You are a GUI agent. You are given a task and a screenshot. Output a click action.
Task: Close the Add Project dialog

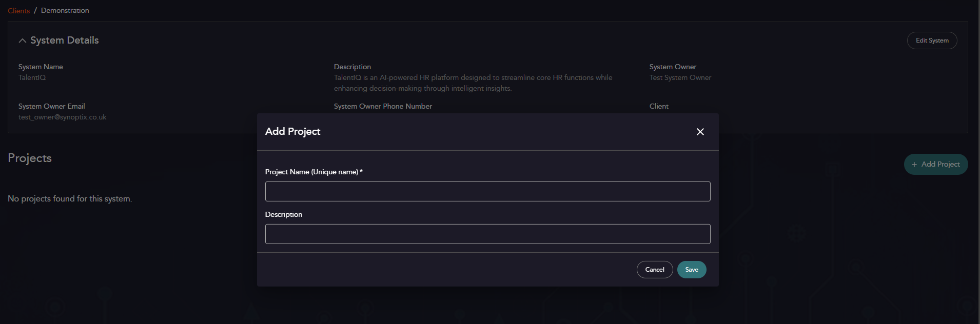point(700,132)
